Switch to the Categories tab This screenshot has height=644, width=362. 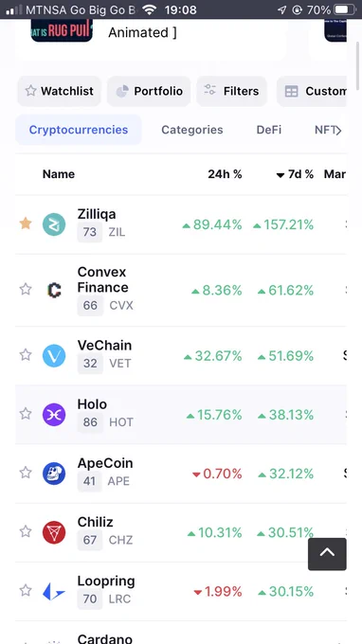coord(191,130)
